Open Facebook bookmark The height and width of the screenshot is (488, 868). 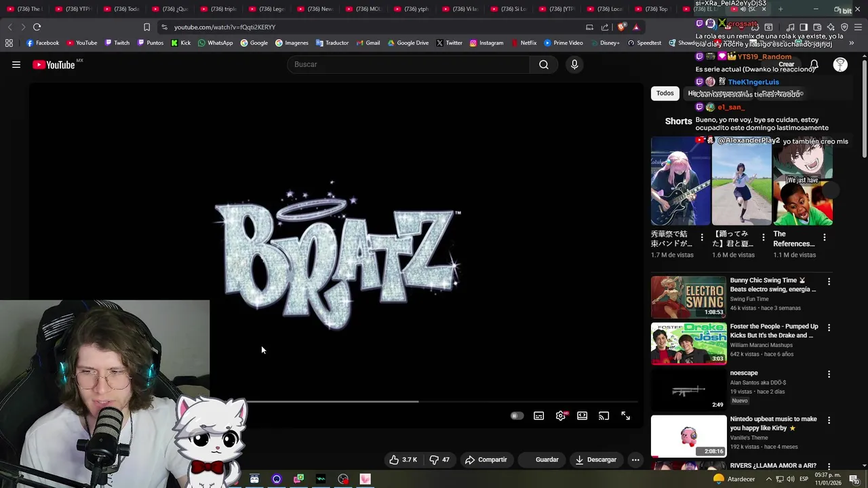(43, 43)
